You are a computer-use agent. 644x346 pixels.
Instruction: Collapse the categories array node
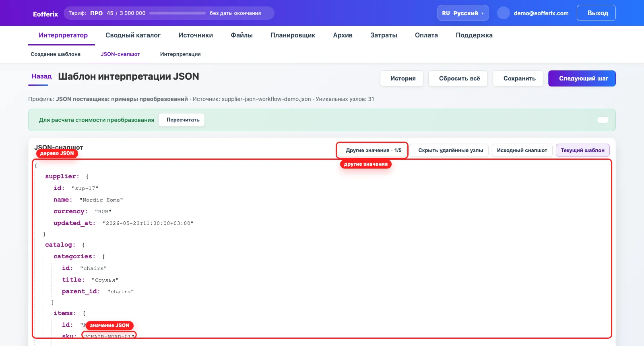74,256
